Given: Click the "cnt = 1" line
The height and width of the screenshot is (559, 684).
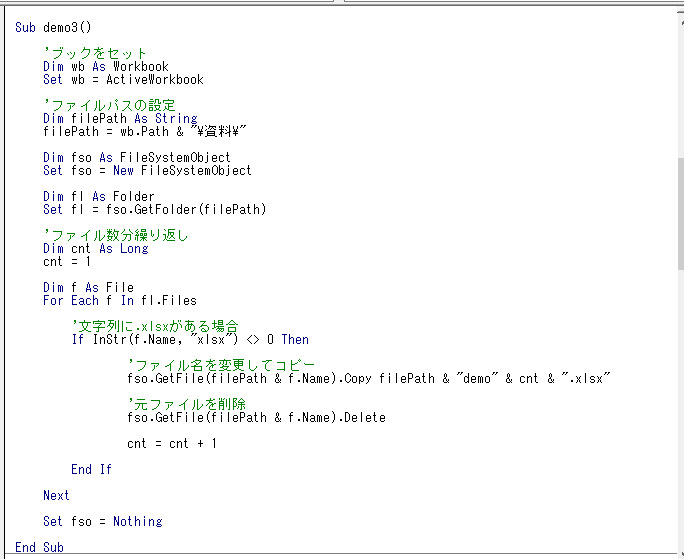Looking at the screenshot, I should pos(67,261).
